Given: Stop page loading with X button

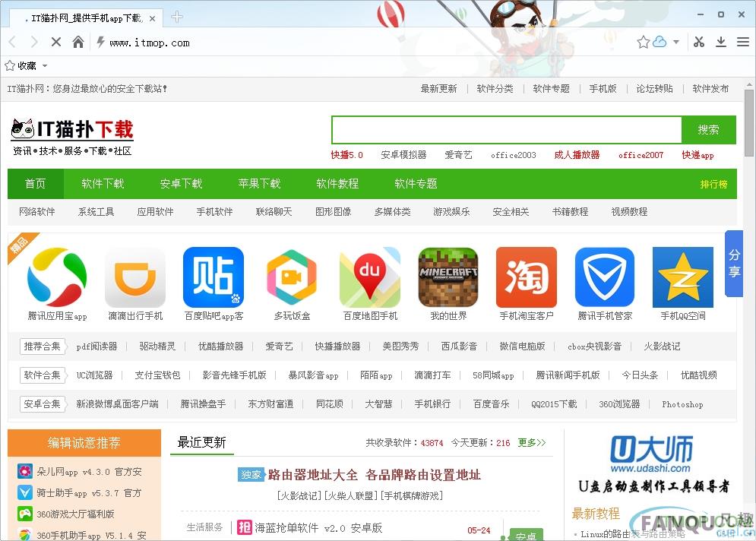Looking at the screenshot, I should click(56, 43).
